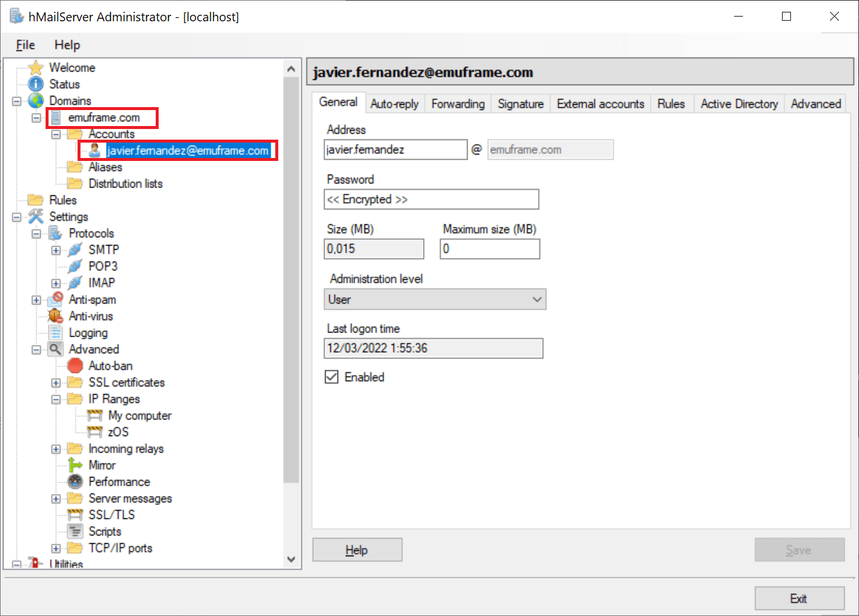Select the Logging document icon
Image resolution: width=859 pixels, height=616 pixels.
point(56,333)
